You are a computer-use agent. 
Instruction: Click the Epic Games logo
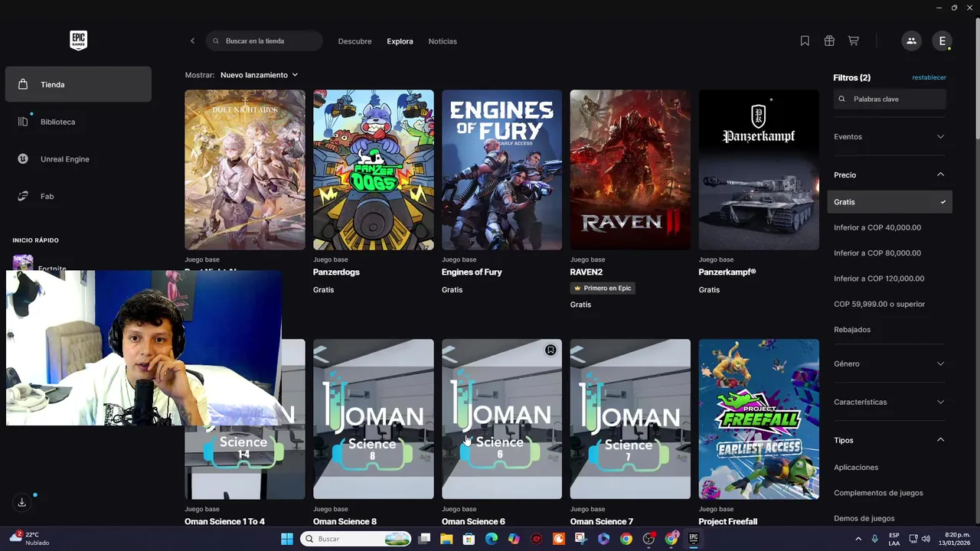tap(78, 41)
